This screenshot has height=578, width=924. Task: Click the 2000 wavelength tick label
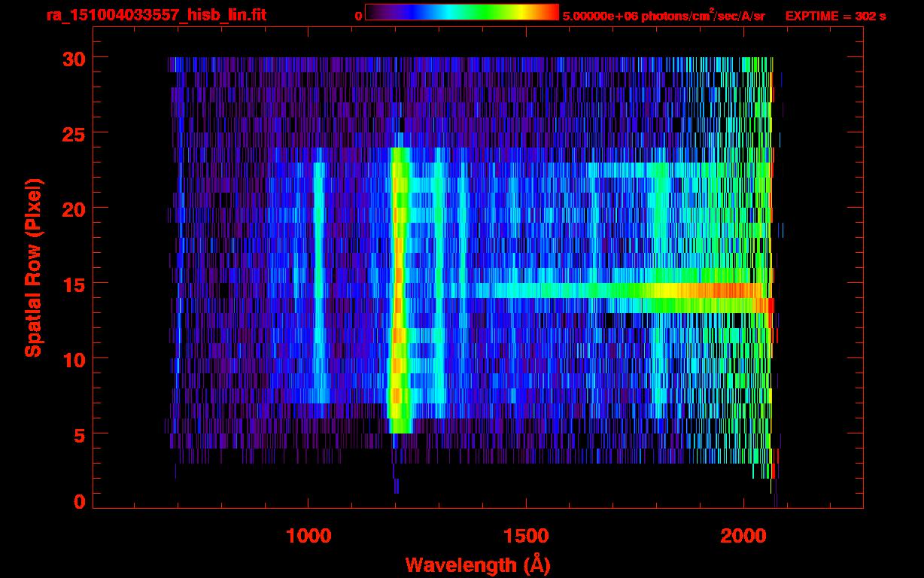[x=743, y=535]
